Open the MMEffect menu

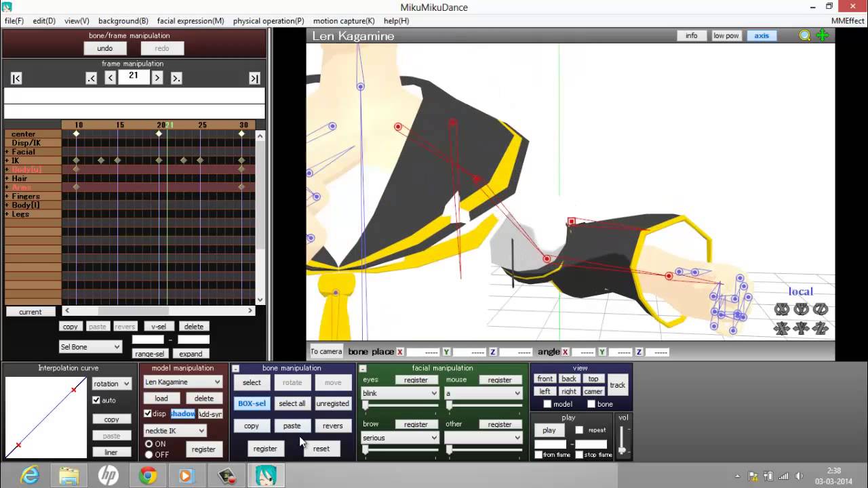[x=848, y=21]
